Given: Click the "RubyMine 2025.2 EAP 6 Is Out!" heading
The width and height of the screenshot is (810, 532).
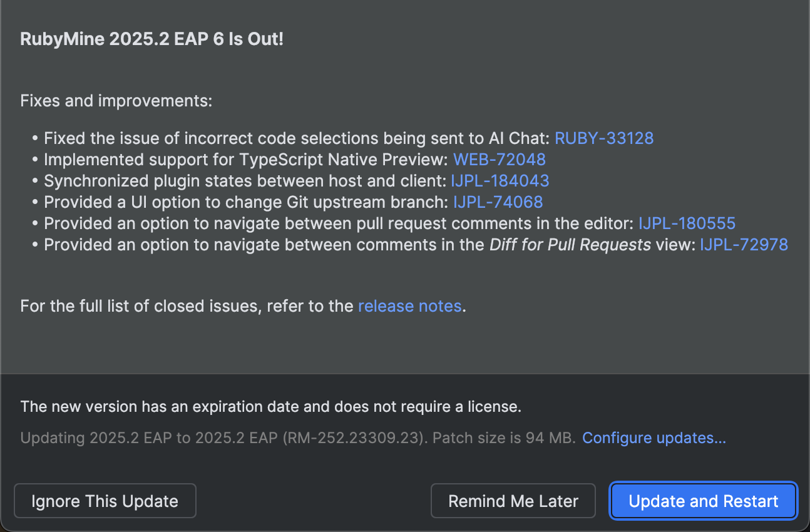Looking at the screenshot, I should pos(152,39).
